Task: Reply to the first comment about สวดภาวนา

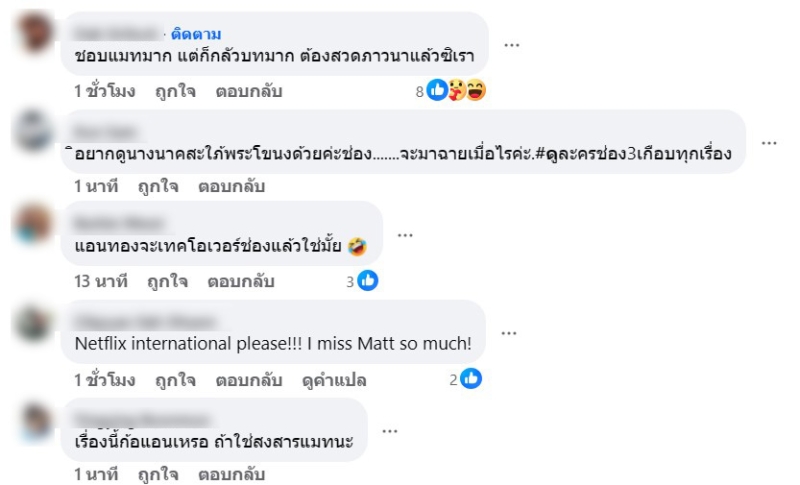Action: (x=249, y=91)
